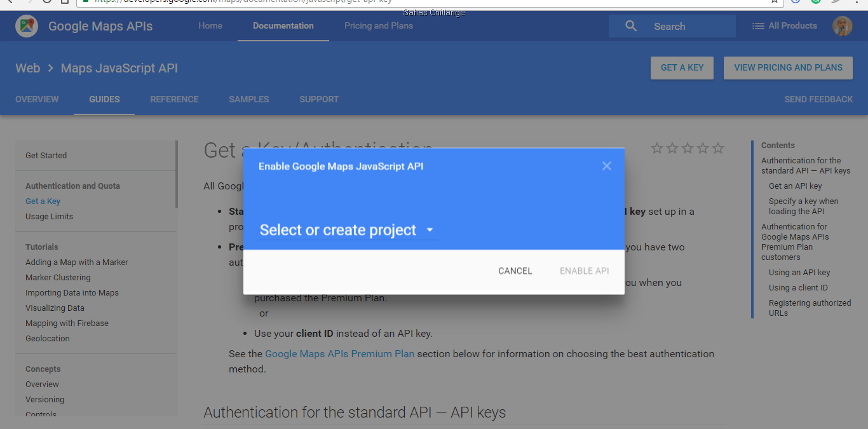The height and width of the screenshot is (429, 868).
Task: Click the GET A KEY button
Action: [682, 68]
